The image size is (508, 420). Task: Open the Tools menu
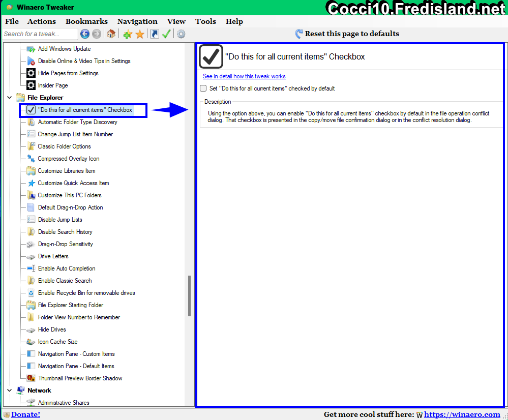pos(205,21)
